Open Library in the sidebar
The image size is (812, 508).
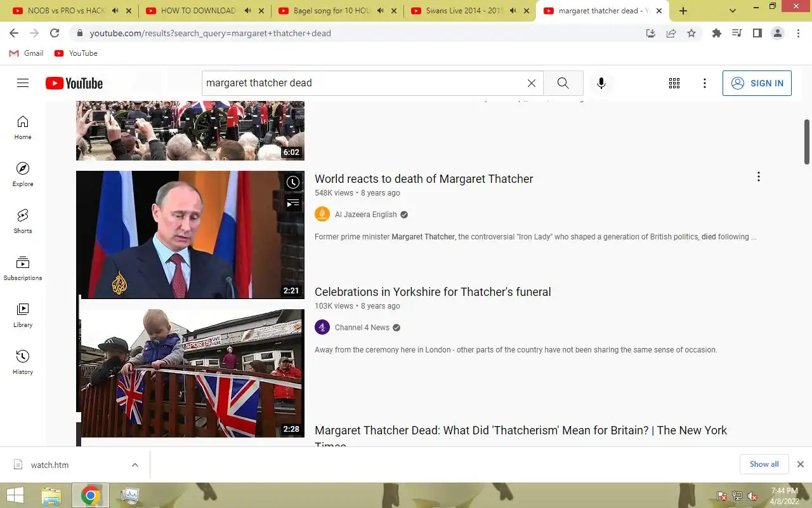click(x=23, y=316)
